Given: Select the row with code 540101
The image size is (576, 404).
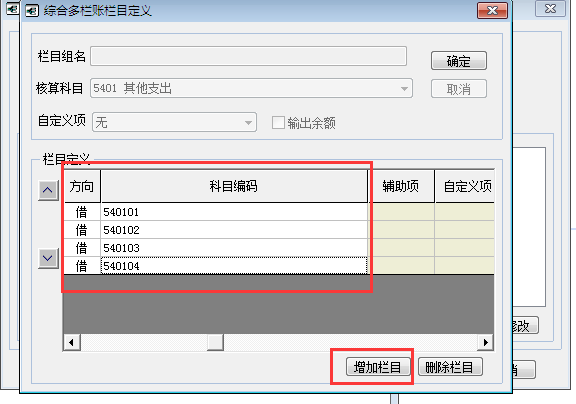Looking at the screenshot, I should coord(279,212).
